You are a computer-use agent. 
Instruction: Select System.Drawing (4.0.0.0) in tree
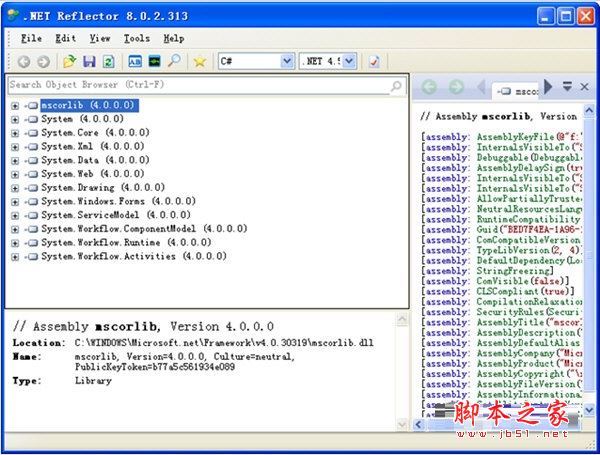pos(103,188)
